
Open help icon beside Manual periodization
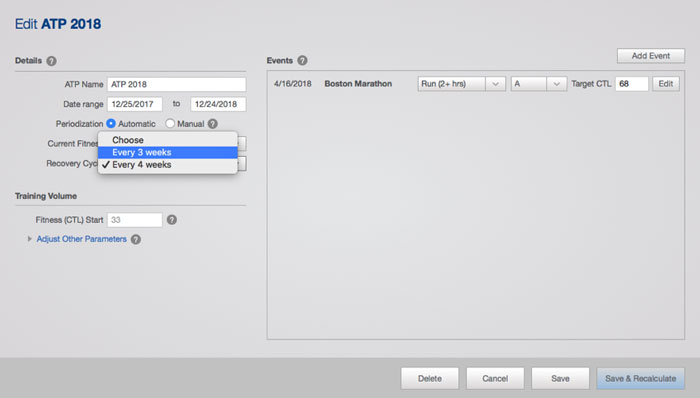click(x=213, y=124)
